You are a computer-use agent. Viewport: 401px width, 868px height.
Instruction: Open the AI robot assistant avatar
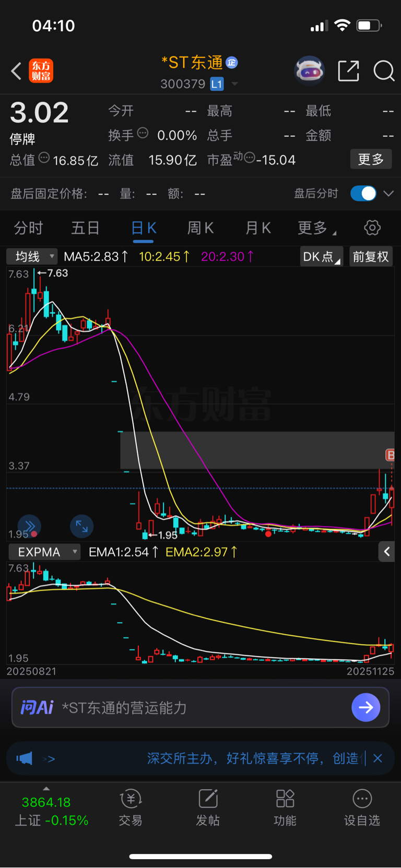310,70
